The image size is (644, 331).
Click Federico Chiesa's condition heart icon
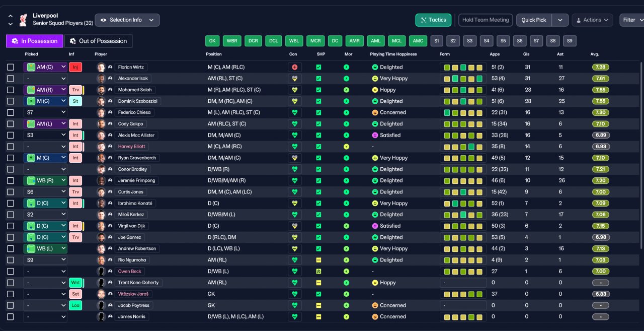pos(295,112)
